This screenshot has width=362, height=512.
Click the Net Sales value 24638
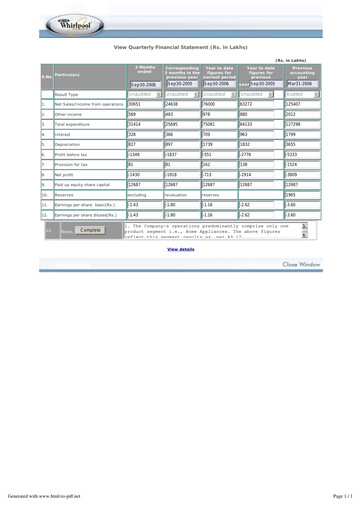point(182,104)
